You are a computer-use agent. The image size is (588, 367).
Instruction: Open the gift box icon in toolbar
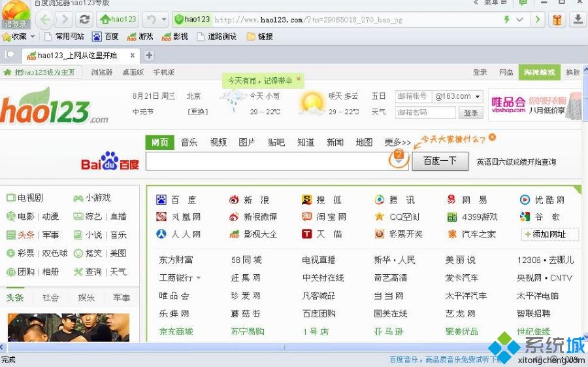coord(557,19)
